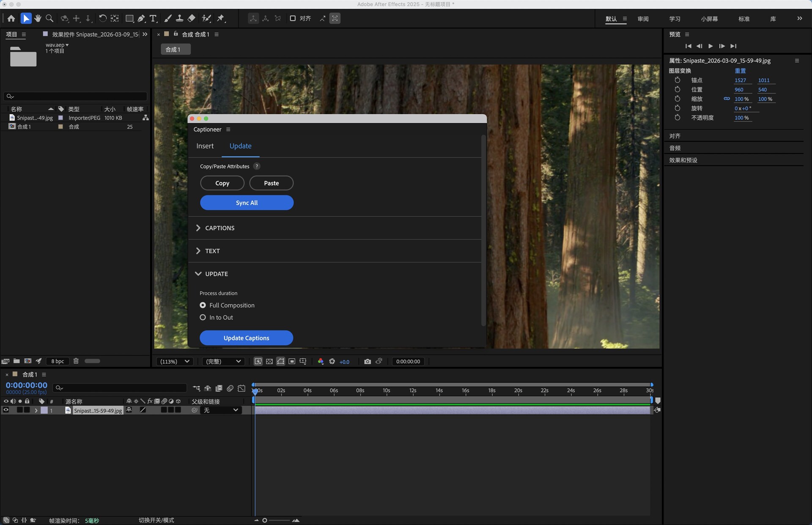The height and width of the screenshot is (525, 812).
Task: Select the Hand tool
Action: coord(38,18)
